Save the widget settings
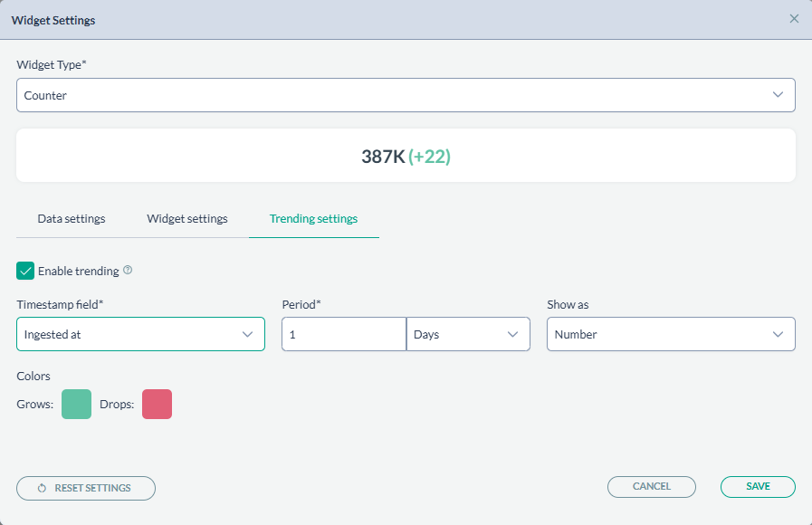The image size is (812, 525). 758,487
